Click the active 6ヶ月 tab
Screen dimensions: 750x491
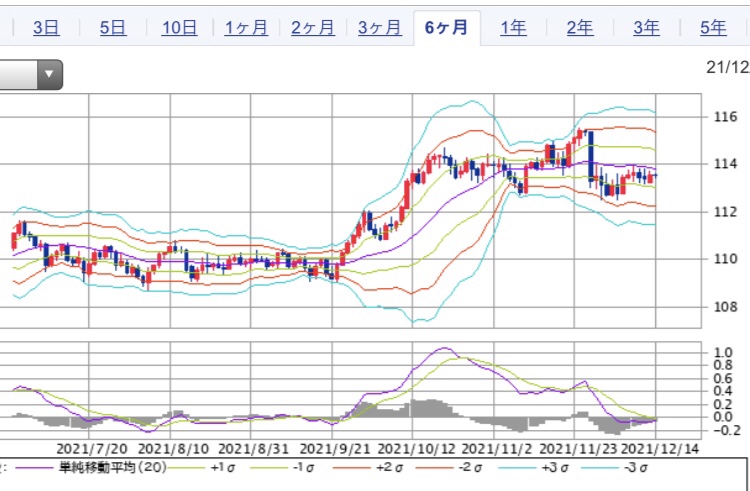click(x=447, y=28)
